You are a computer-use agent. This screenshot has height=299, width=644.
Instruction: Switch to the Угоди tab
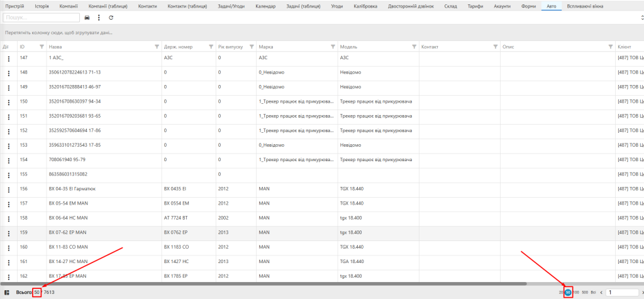click(337, 6)
